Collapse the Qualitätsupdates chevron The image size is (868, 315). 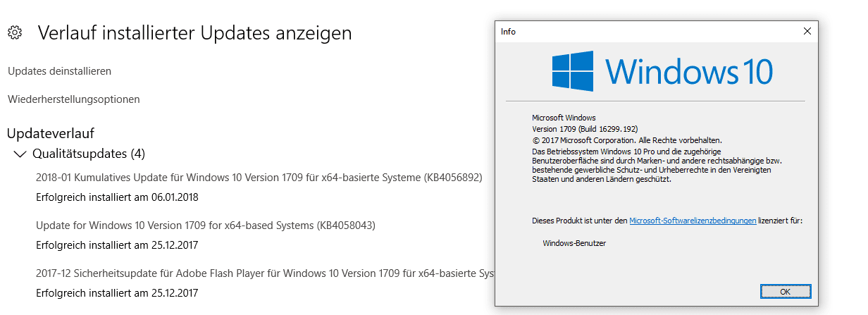19,154
